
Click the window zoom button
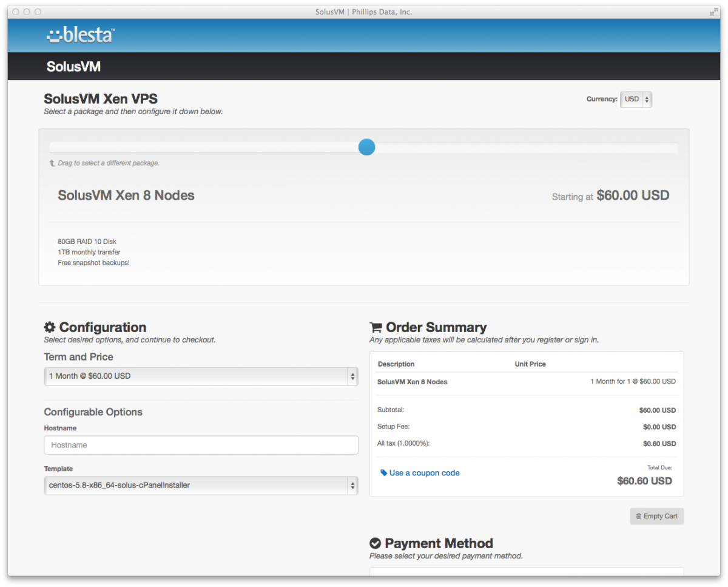pos(38,12)
